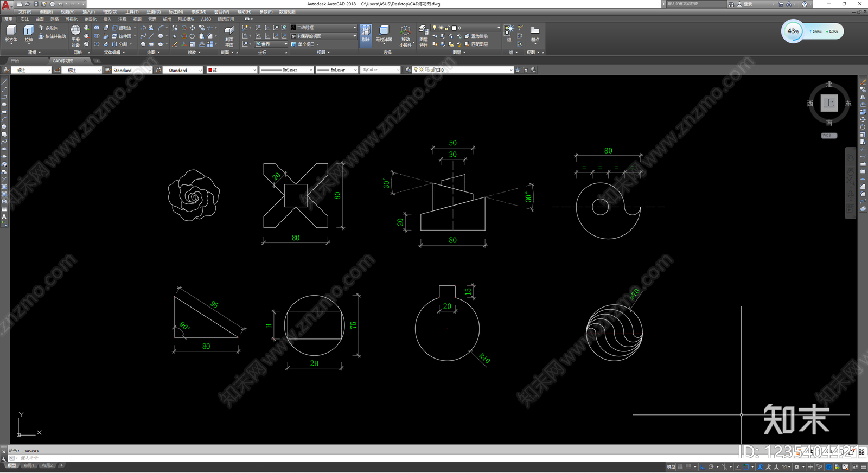
Task: Toggle object snap in status bar
Action: pos(746,467)
